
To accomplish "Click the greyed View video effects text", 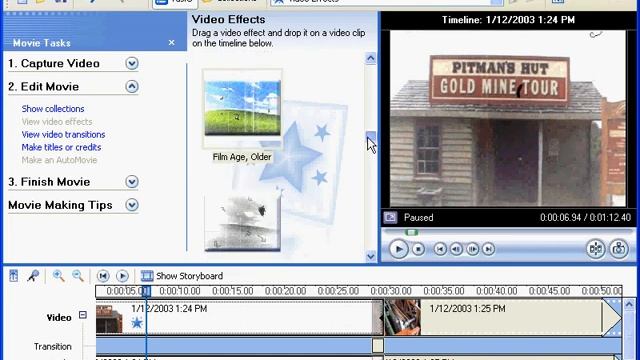I will click(x=57, y=122).
